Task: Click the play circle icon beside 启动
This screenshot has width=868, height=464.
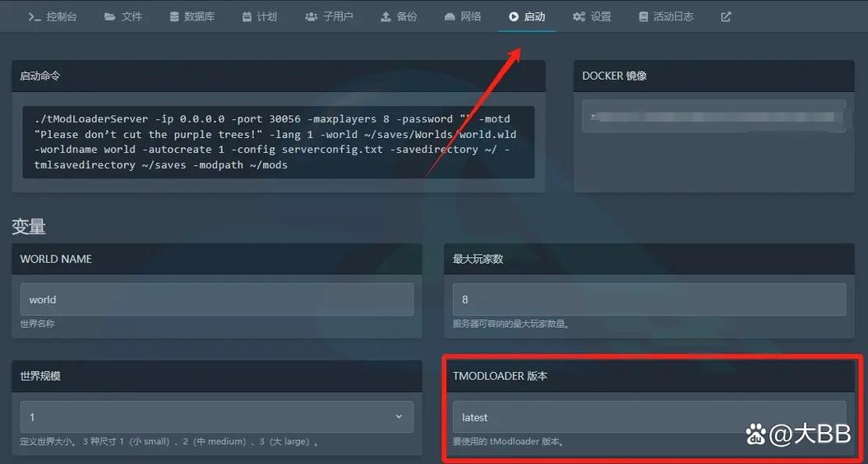Action: point(514,16)
